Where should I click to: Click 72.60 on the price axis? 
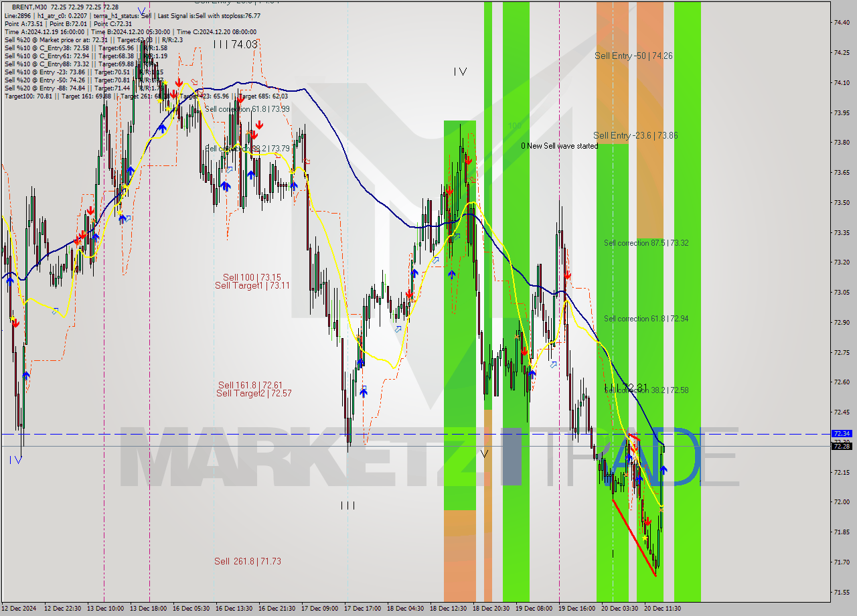click(842, 382)
